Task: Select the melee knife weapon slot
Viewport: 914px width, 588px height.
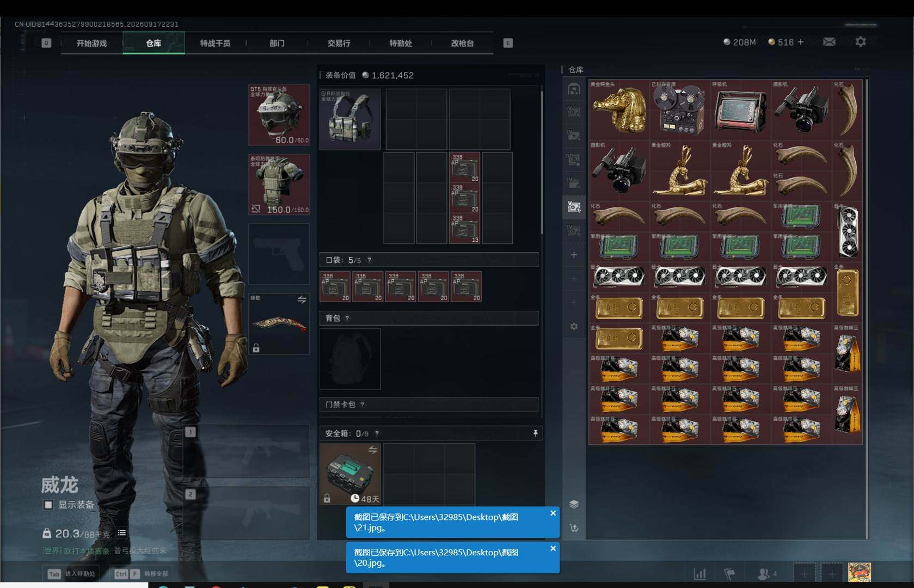Action: (279, 324)
